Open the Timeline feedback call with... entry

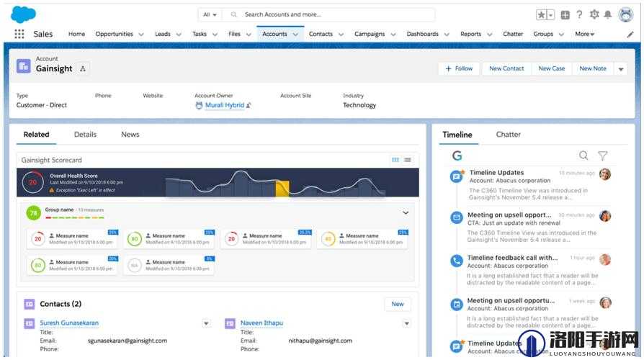(529, 270)
